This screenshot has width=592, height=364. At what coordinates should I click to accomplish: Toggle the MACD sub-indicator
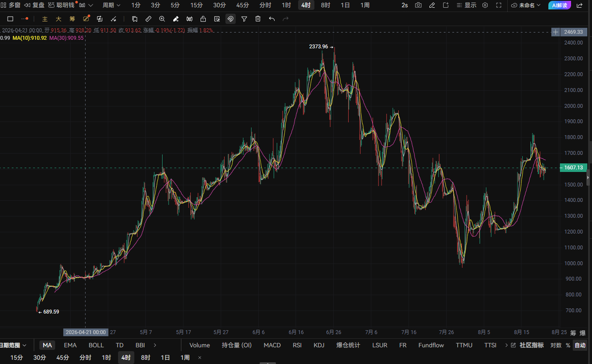pos(272,345)
